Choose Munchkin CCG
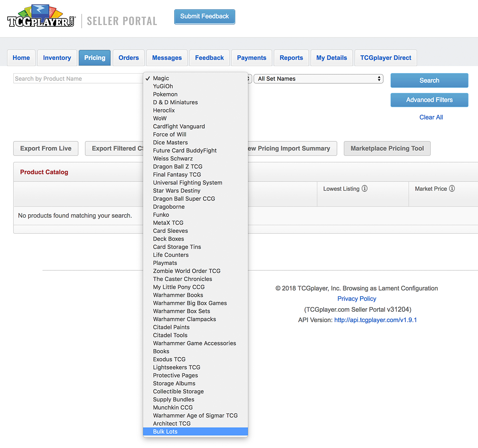This screenshot has width=478, height=448. click(196, 407)
